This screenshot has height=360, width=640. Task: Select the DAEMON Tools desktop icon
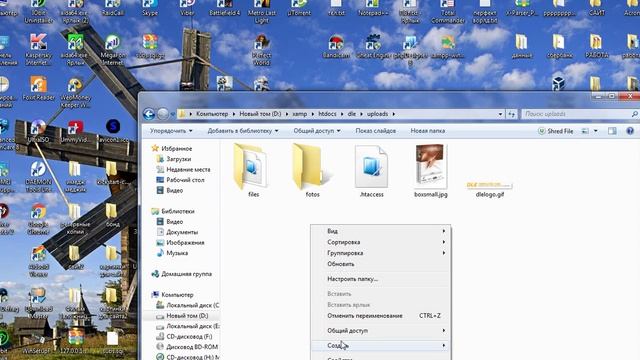[38, 177]
